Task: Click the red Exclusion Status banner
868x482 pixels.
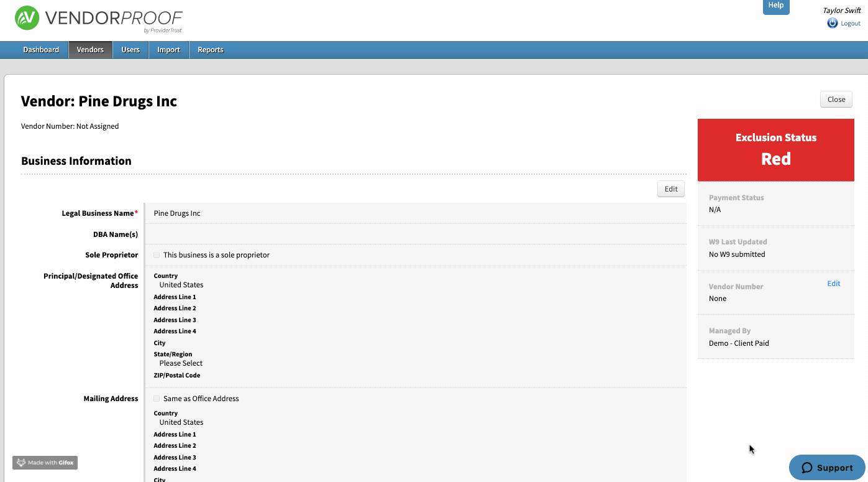Action: [775, 150]
